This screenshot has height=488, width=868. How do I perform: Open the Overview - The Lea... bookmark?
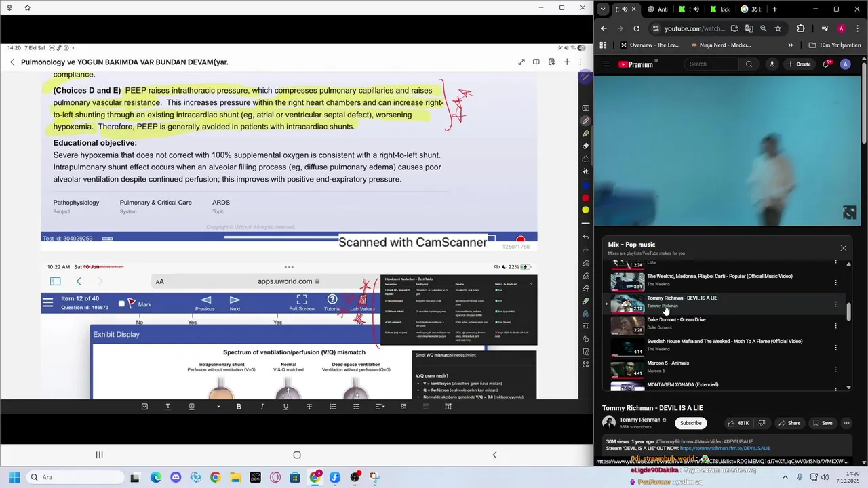click(650, 45)
